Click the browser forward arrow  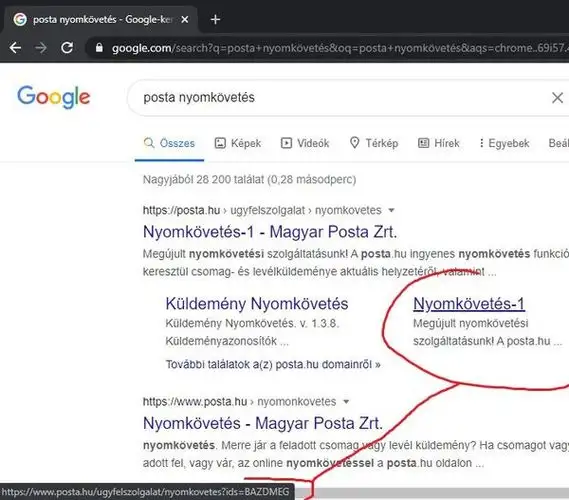click(41, 48)
